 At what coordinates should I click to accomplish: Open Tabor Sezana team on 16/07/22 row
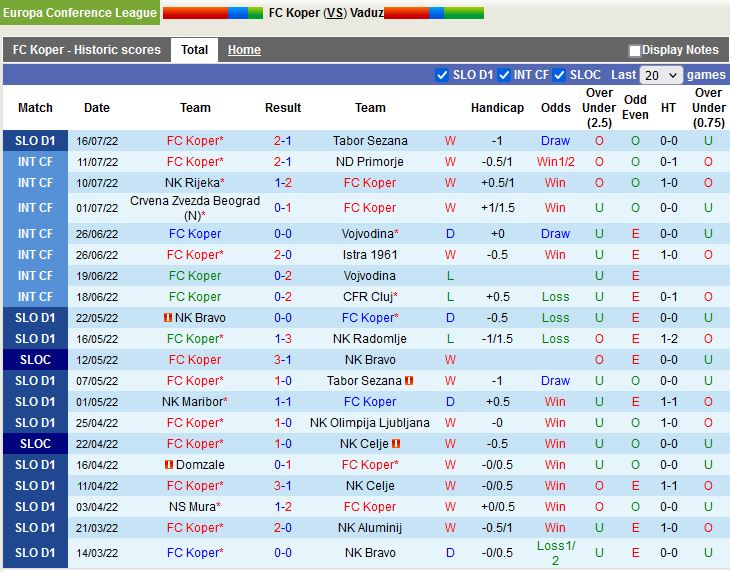click(x=370, y=141)
